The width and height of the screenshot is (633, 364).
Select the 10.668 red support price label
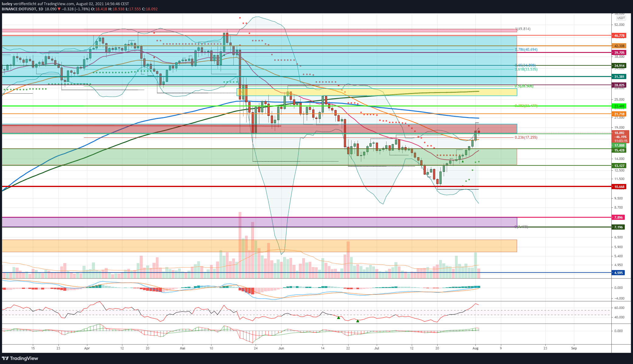(619, 187)
